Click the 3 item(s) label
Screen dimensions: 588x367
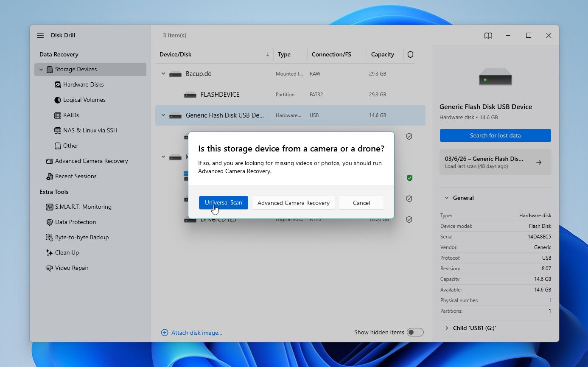pos(175,35)
